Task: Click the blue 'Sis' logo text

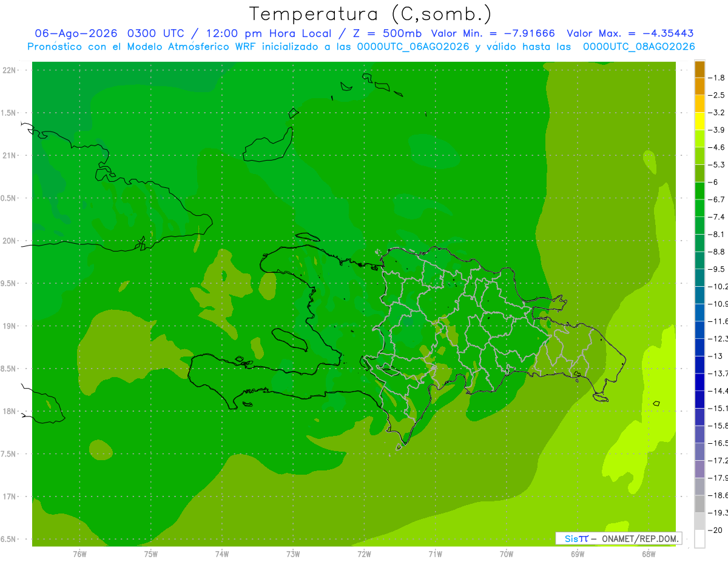Action: pos(571,538)
